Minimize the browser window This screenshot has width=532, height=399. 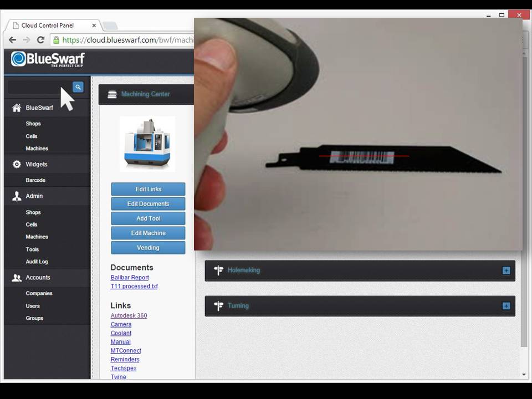489,15
